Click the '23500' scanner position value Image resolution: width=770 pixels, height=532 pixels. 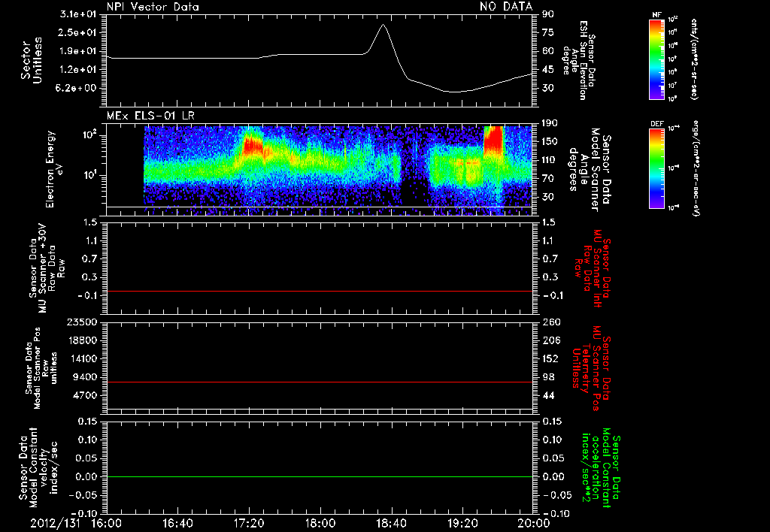81,322
